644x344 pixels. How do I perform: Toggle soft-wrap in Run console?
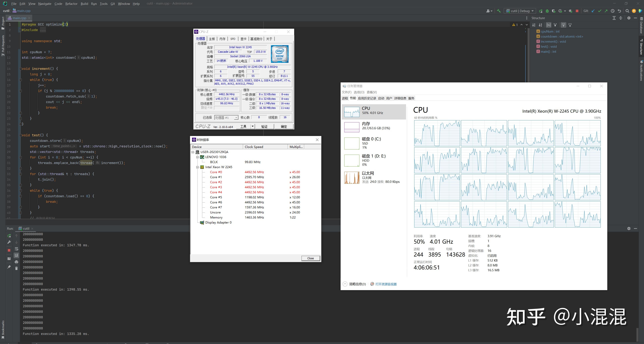pos(16,249)
